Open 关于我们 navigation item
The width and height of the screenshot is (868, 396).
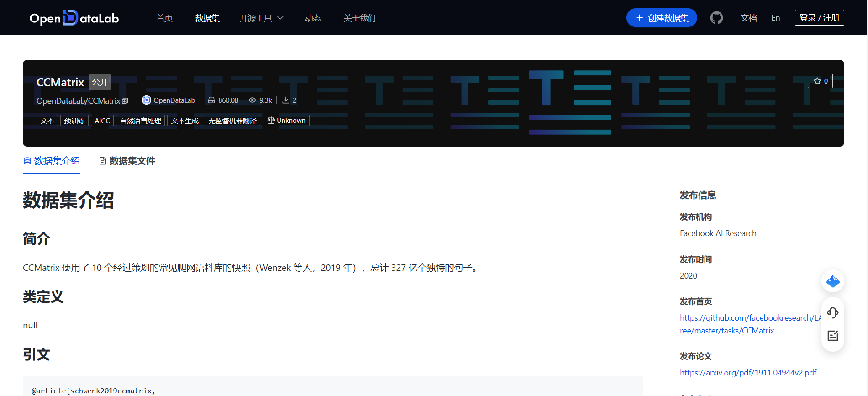(359, 18)
